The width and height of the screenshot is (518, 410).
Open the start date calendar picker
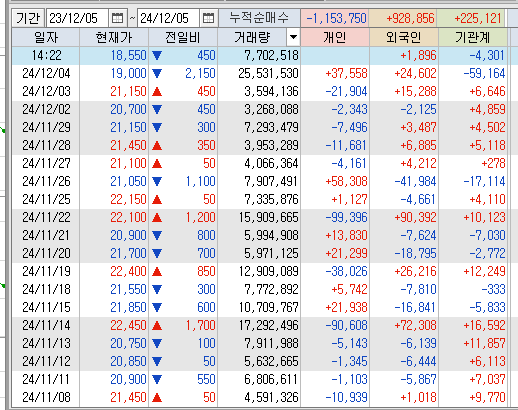(117, 18)
